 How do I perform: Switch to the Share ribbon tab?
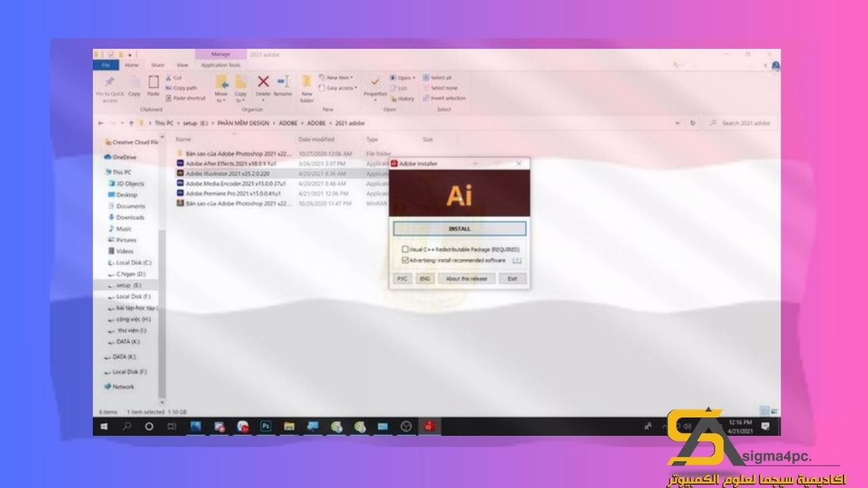click(157, 65)
